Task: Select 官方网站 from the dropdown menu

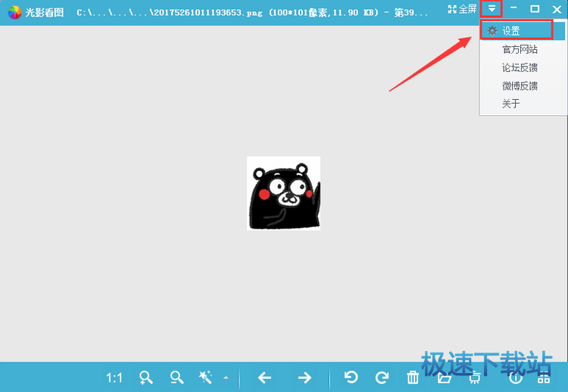Action: pos(520,49)
